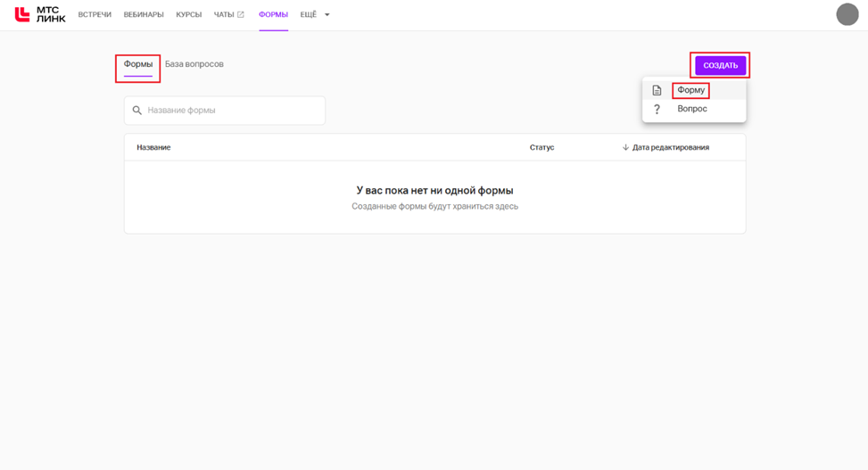Click the document icon beside Форму

coord(657,90)
